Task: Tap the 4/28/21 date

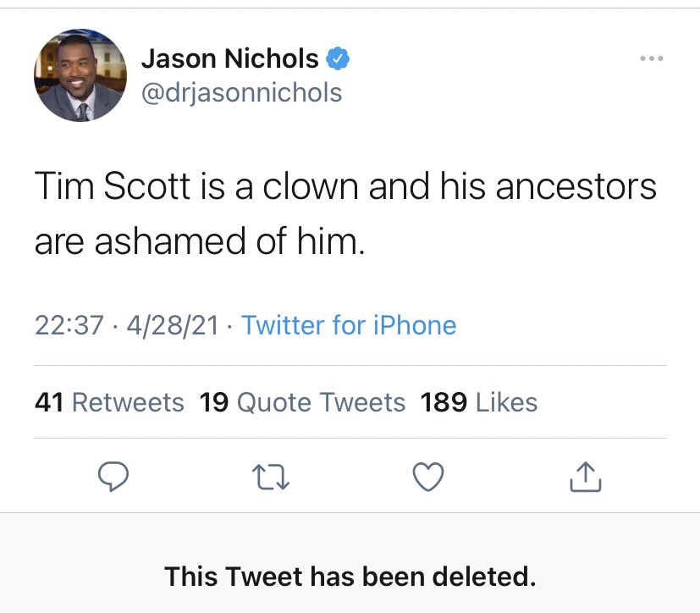Action: [x=173, y=325]
